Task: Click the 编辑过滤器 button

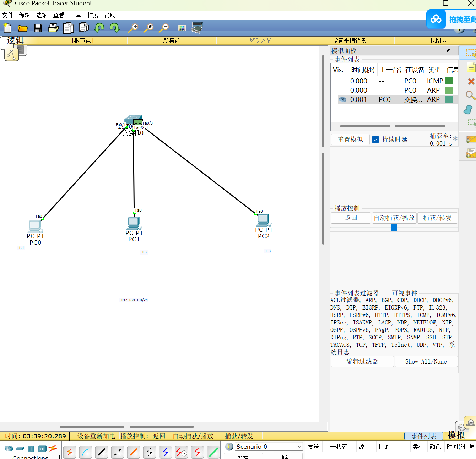Action: point(362,361)
